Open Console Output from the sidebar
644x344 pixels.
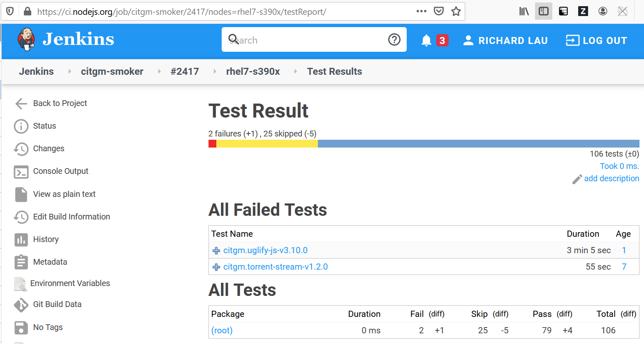(x=60, y=171)
